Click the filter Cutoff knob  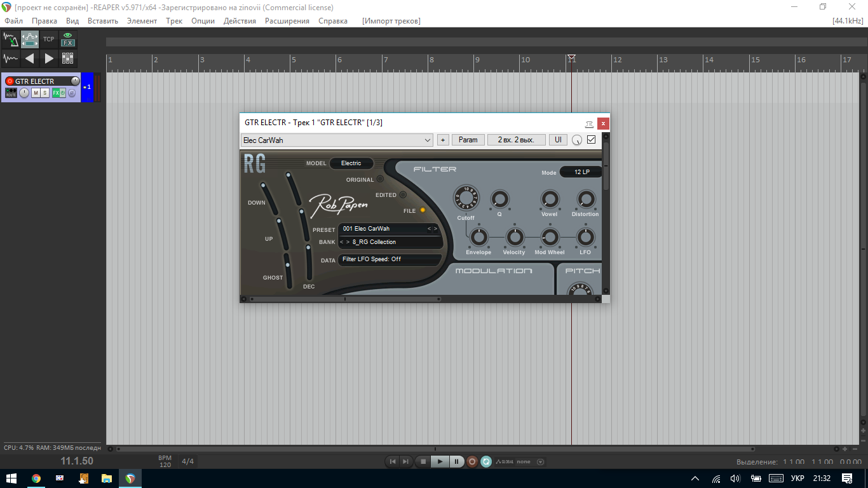(x=466, y=199)
